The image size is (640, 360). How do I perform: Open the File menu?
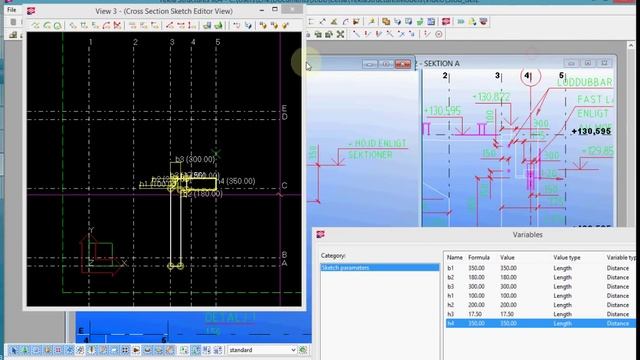11,10
